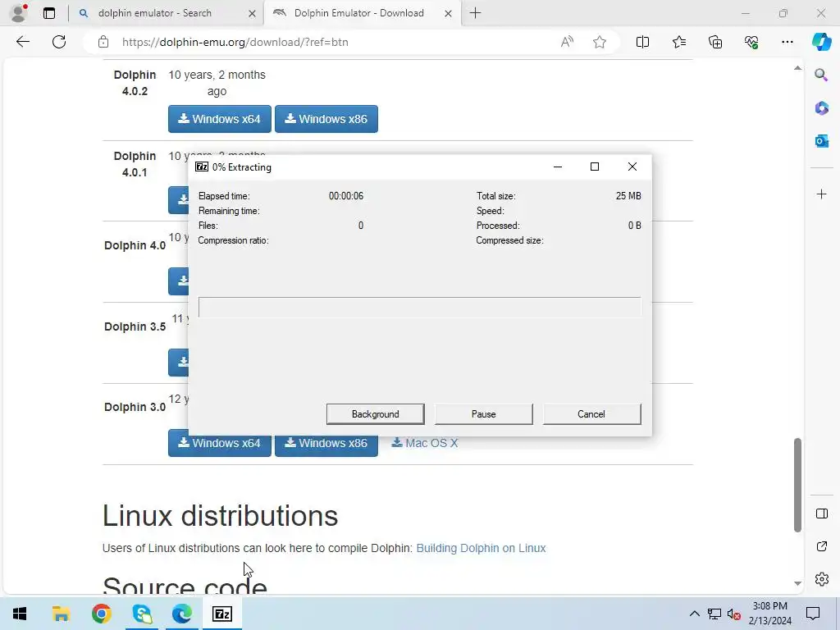Download Dolphin 4.0.2 Windows x86
The width and height of the screenshot is (840, 630).
(326, 119)
